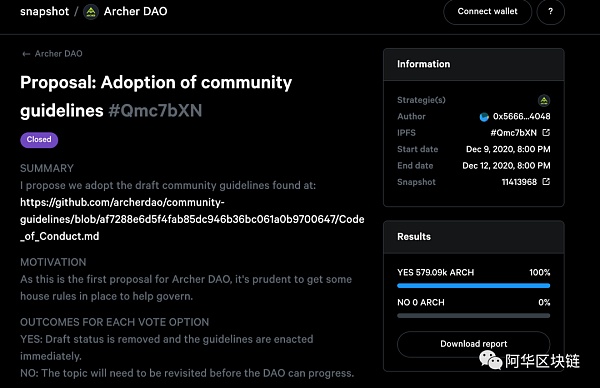Open the #Qmc7bXN IPFS hash link
Screen dimensions: 600x388
coord(514,133)
